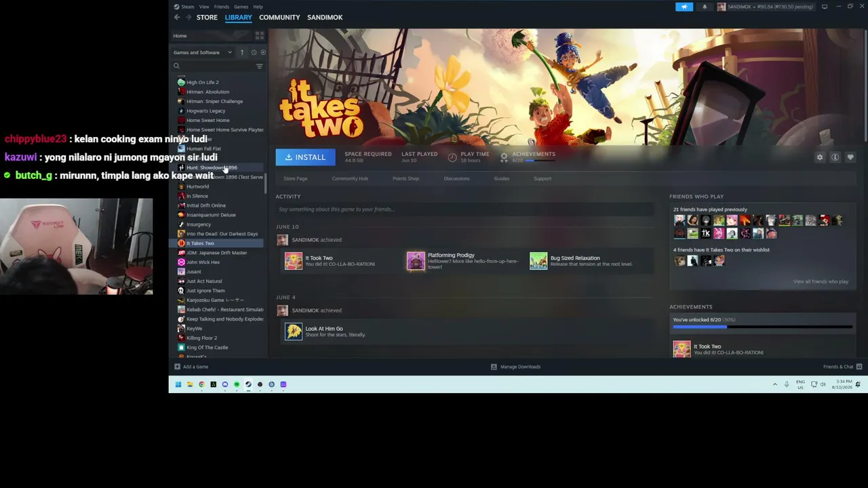Open game settings gear icon
Viewport: 868px width, 488px height.
[820, 157]
